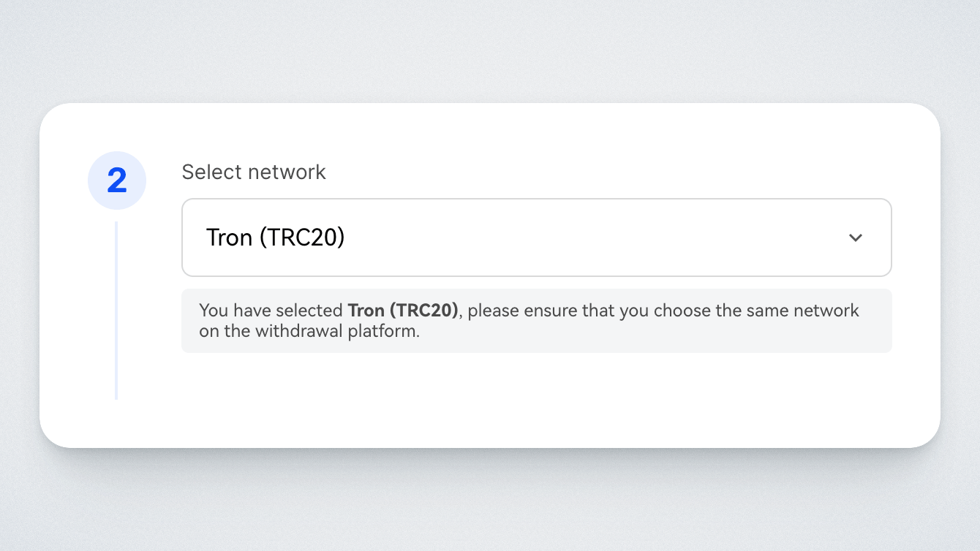The image size is (980, 551).
Task: Click the selected value Tron (TRC20) in the dropdown
Action: tap(275, 237)
